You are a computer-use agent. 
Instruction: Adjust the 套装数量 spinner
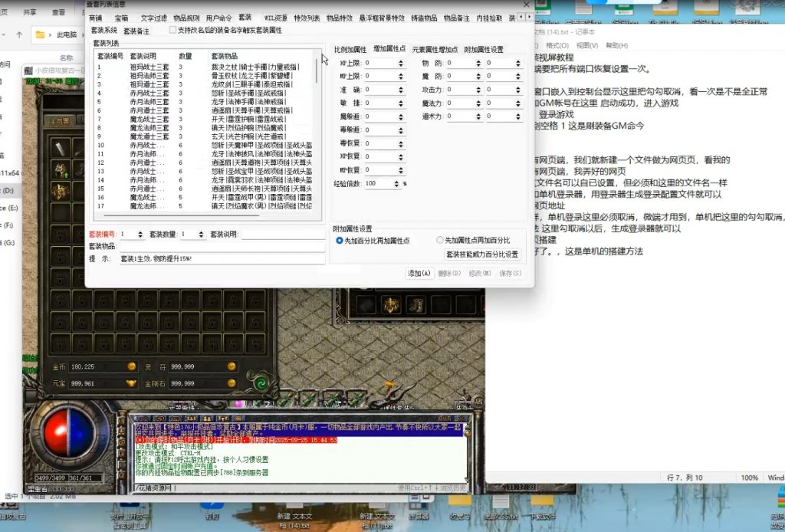coord(201,235)
